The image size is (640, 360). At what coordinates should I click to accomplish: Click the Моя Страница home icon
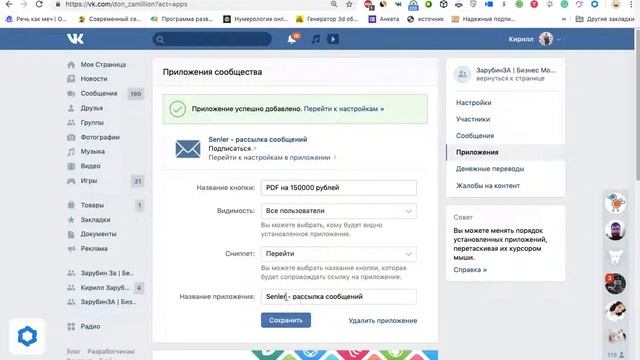(71, 64)
